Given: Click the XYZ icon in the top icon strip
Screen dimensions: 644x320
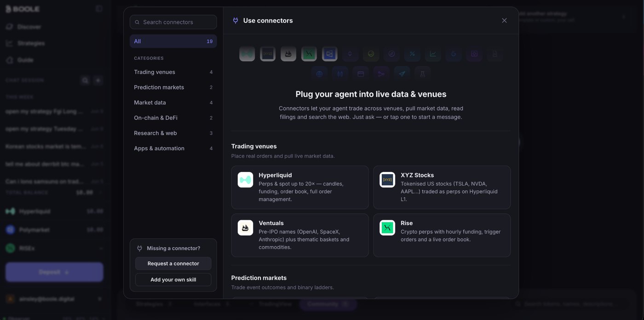Looking at the screenshot, I should click(x=268, y=54).
